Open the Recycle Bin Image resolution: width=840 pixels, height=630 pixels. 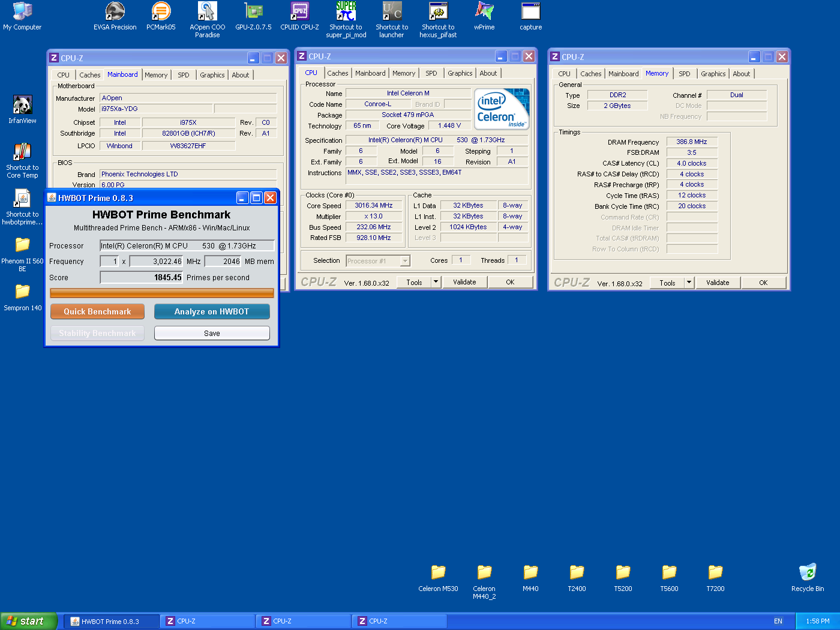(x=808, y=578)
